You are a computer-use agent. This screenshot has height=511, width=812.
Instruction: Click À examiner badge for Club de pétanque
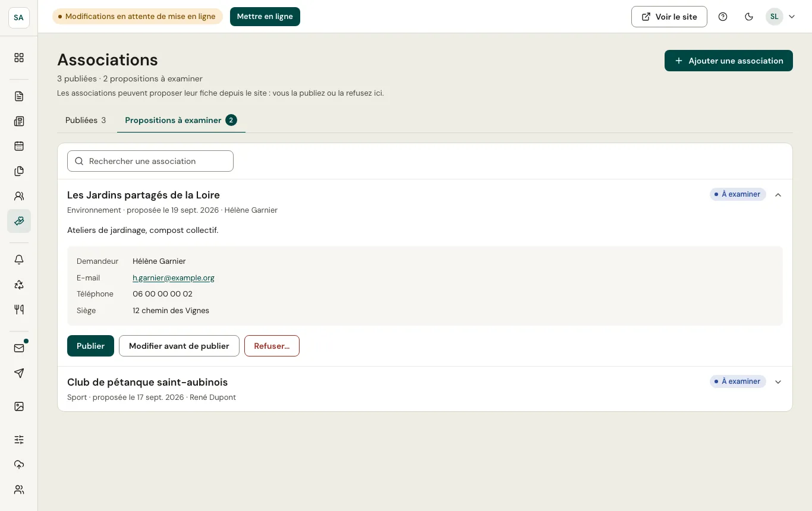click(x=738, y=381)
